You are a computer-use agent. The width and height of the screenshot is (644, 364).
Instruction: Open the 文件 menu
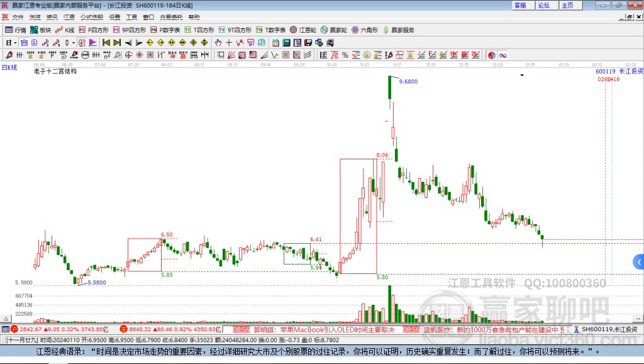[x=18, y=17]
